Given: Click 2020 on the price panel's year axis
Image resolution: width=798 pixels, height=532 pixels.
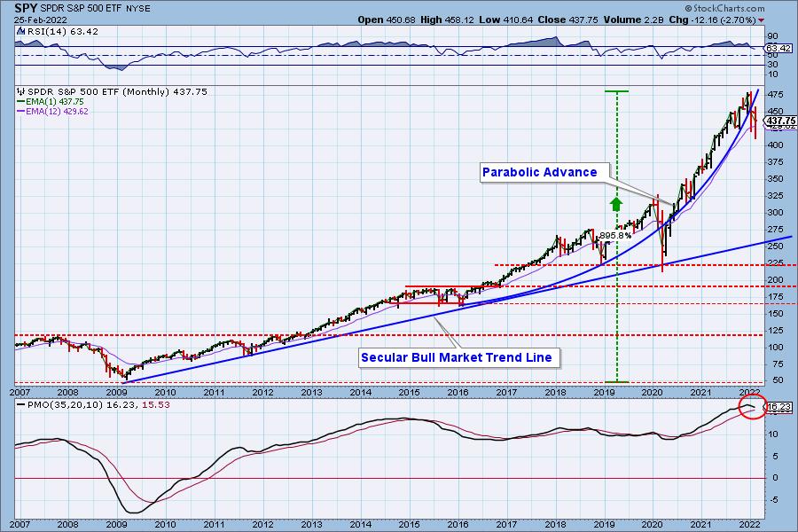Looking at the screenshot, I should [x=652, y=392].
